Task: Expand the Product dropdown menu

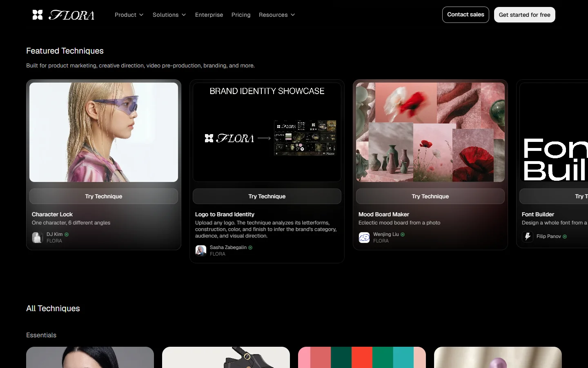Action: [x=129, y=15]
